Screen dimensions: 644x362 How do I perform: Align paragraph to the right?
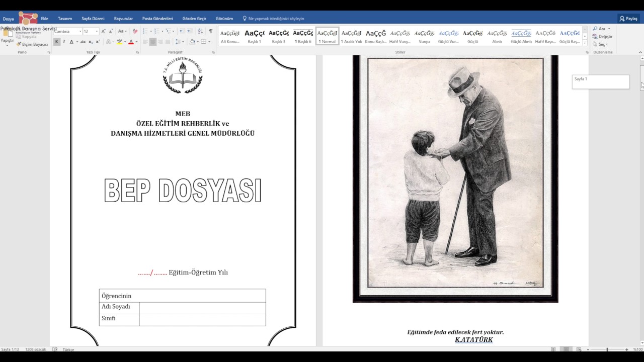point(160,42)
